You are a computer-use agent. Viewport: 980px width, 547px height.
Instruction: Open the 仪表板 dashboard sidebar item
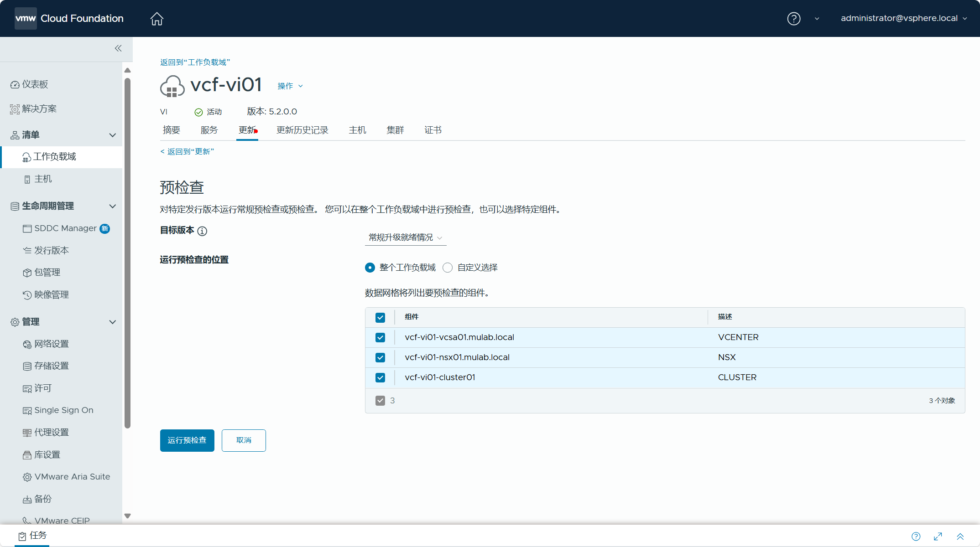coord(35,84)
